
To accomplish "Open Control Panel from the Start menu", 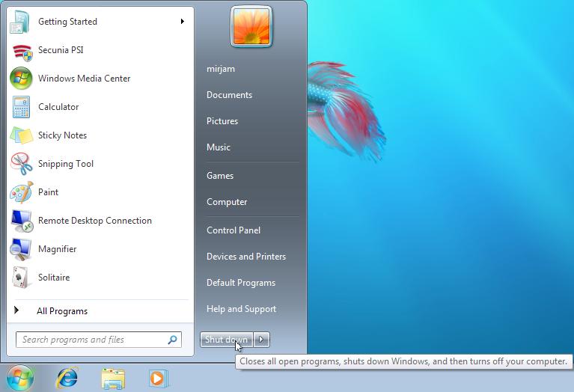I will coord(233,230).
